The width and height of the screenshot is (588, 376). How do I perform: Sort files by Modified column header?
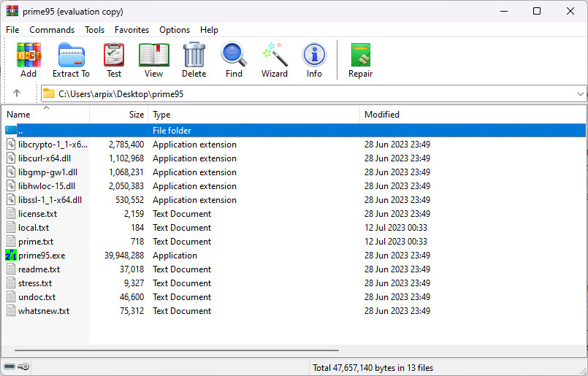coord(382,115)
